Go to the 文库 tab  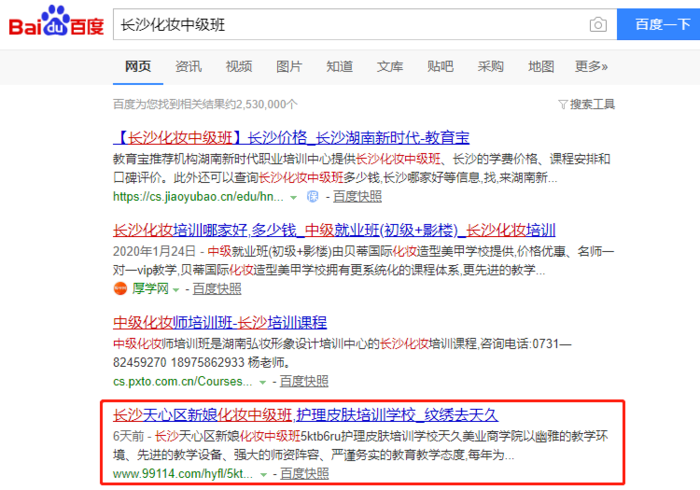(x=390, y=66)
